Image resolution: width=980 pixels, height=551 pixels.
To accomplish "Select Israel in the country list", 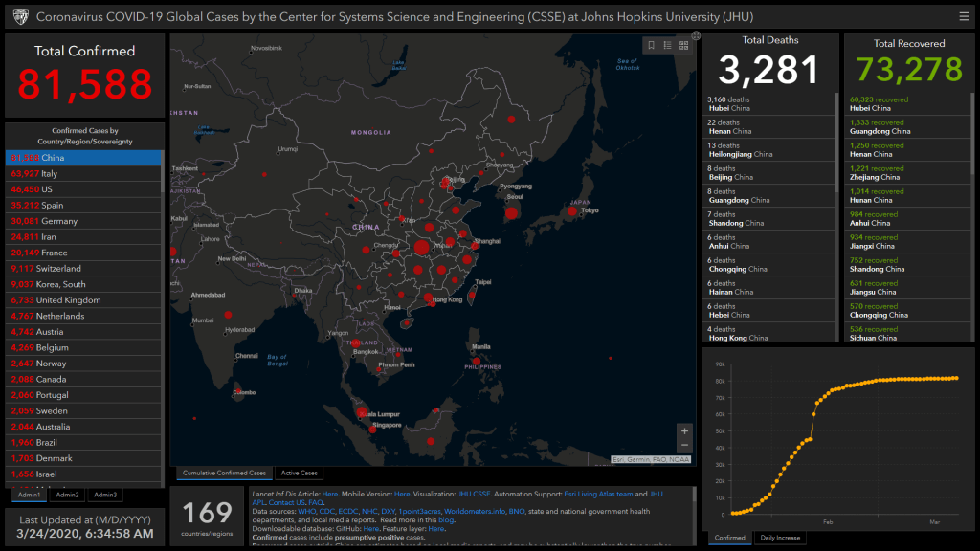I will tap(83, 474).
